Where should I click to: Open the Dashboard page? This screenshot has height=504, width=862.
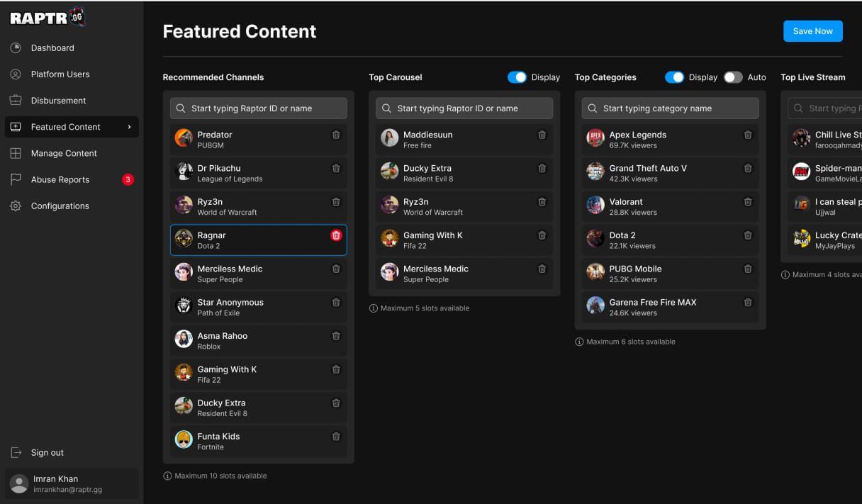click(71, 47)
